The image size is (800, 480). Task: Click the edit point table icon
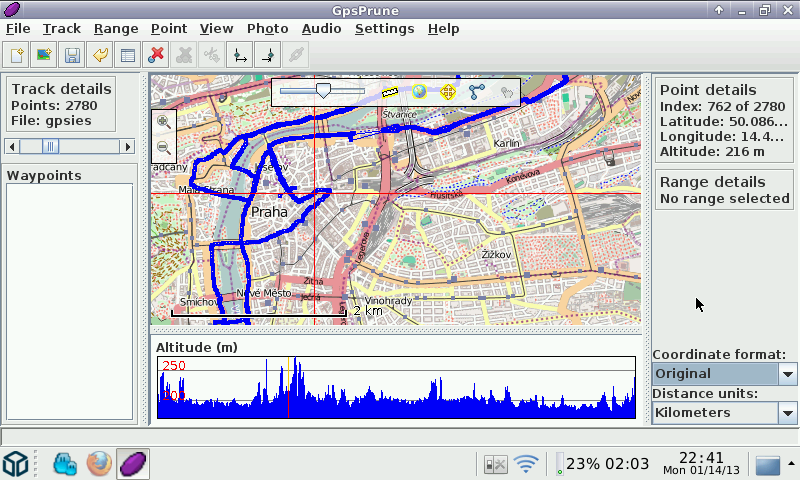click(x=128, y=55)
